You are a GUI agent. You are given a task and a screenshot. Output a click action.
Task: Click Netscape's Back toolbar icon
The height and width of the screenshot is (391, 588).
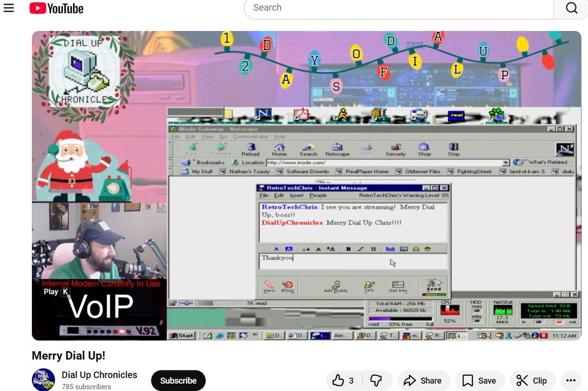click(x=192, y=149)
